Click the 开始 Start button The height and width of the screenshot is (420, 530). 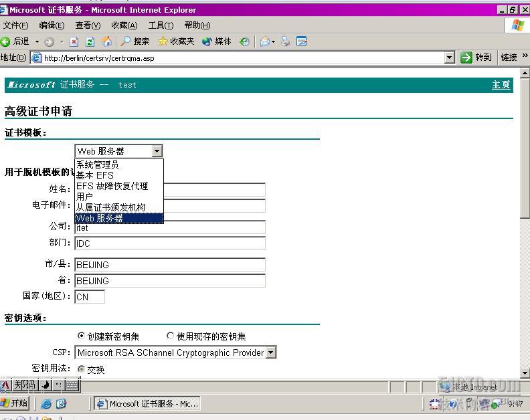14,403
